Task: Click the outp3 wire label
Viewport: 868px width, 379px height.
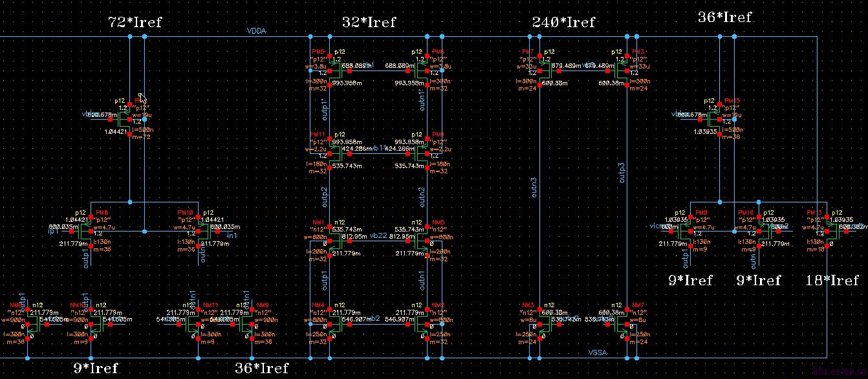Action: [622, 172]
